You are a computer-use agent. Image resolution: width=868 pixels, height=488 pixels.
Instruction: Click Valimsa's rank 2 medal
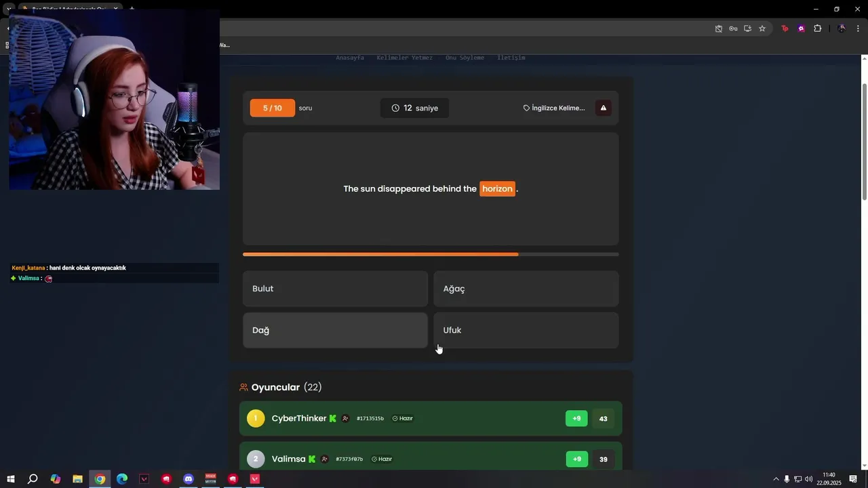click(256, 459)
